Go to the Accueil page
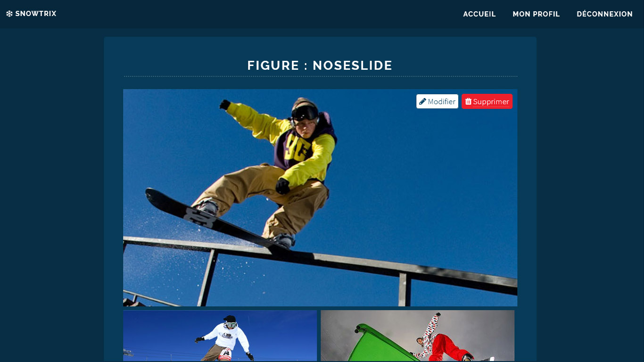This screenshot has width=644, height=362. (479, 14)
